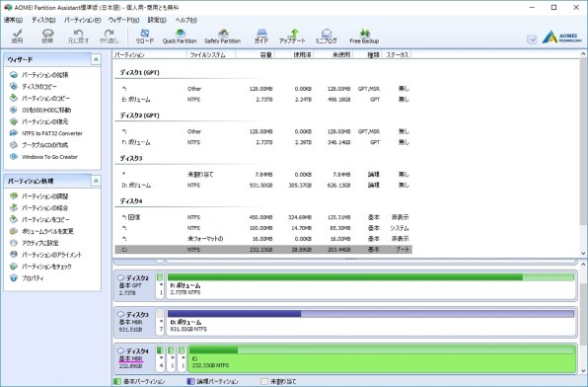Select the F: ボリューム bar in the disk map
The height and width of the screenshot is (387, 588).
pos(371,285)
